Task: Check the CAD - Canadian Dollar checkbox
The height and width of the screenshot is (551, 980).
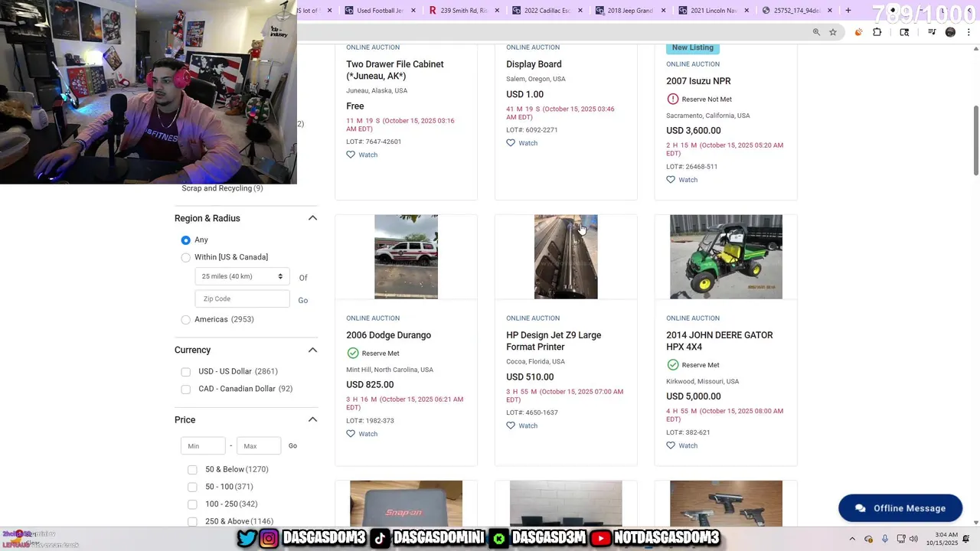Action: click(185, 390)
